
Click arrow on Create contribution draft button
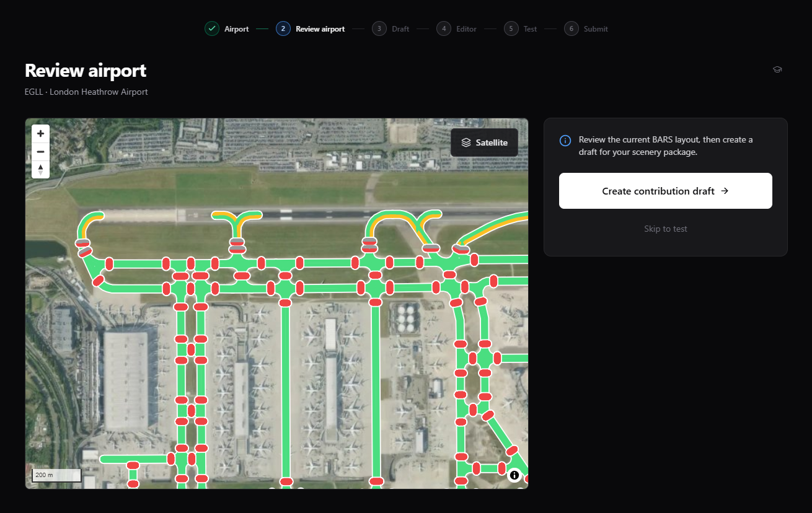725,191
